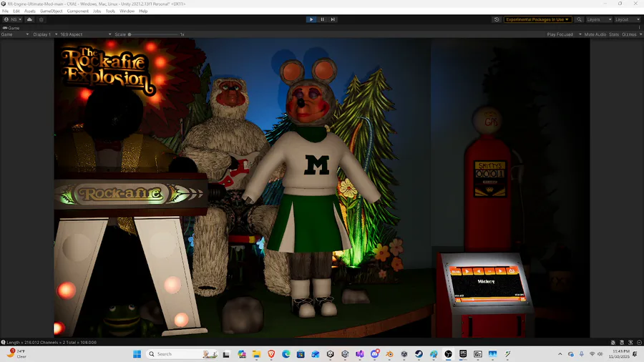Toggle Gizmos in Game view
The width and height of the screenshot is (644, 362).
click(x=629, y=34)
